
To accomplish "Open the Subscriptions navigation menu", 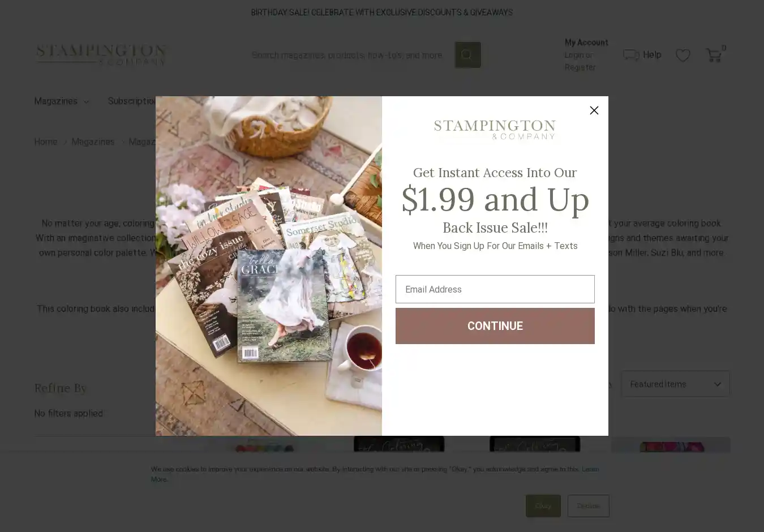I will click(x=131, y=101).
